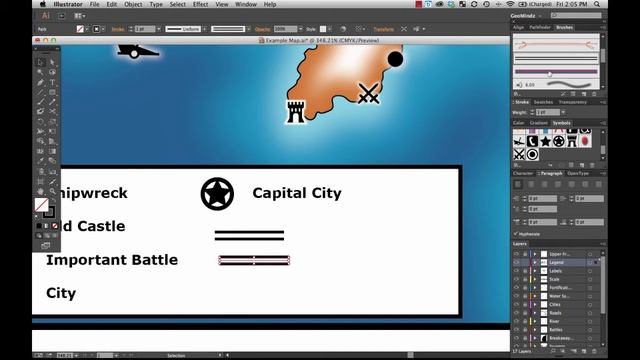Hide the Scale layer

(516, 279)
